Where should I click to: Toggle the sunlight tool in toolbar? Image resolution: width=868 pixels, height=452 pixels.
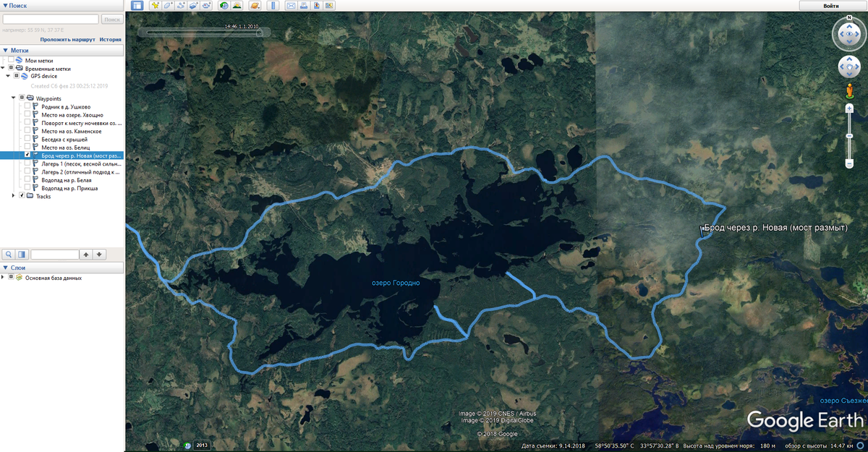[x=237, y=6]
